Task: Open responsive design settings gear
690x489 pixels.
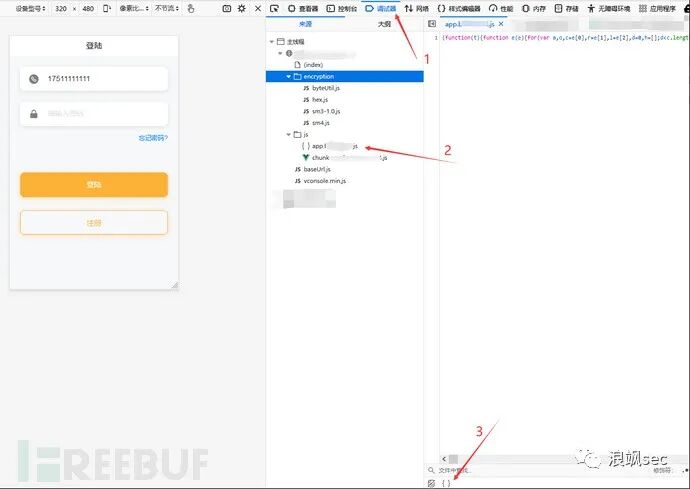Action: point(242,8)
